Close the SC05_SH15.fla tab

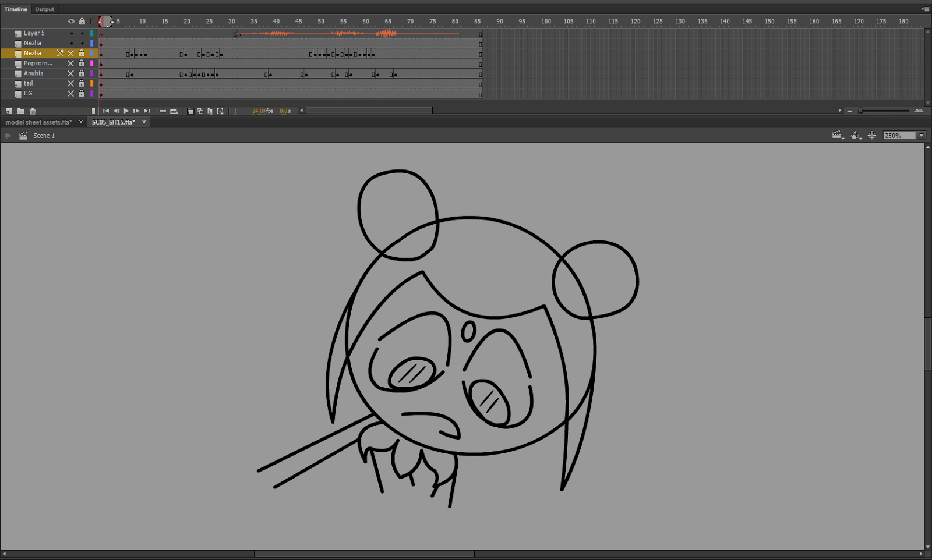(144, 122)
